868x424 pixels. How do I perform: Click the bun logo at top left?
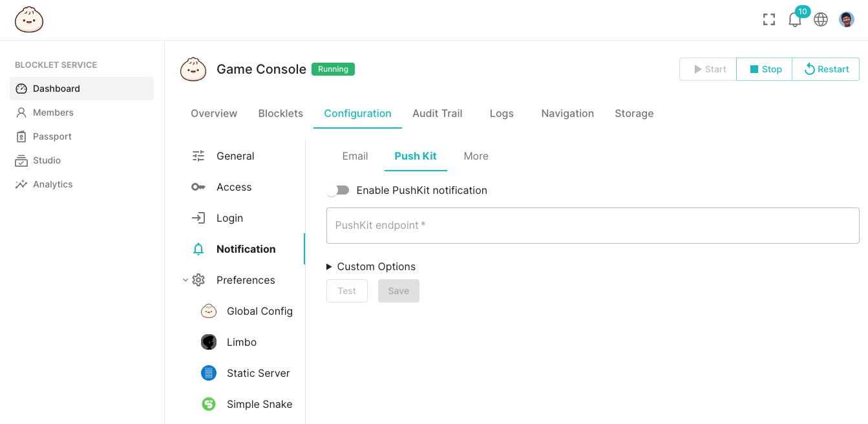(29, 20)
